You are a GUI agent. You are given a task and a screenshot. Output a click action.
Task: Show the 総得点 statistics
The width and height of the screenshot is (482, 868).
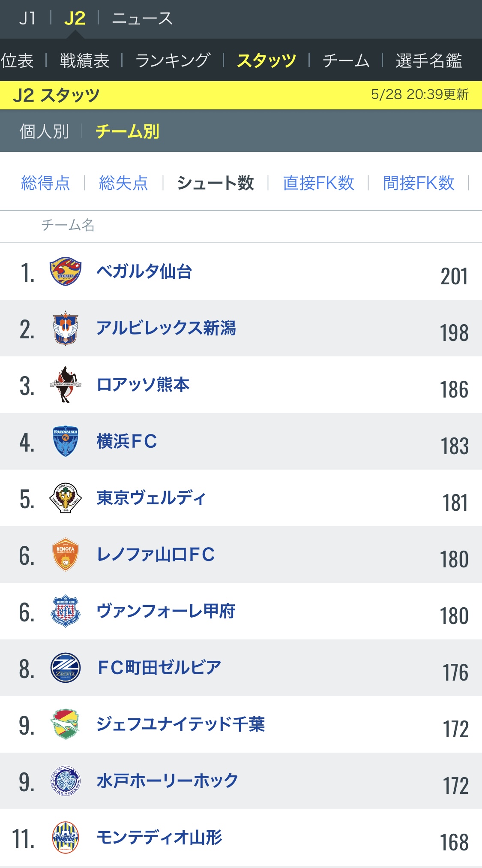pos(45,183)
